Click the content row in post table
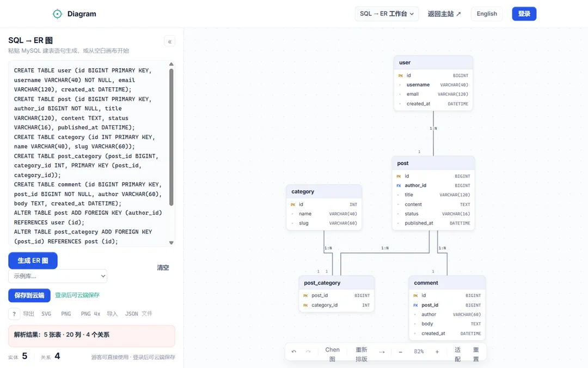Viewport: 588px width, 368px height. click(x=433, y=204)
